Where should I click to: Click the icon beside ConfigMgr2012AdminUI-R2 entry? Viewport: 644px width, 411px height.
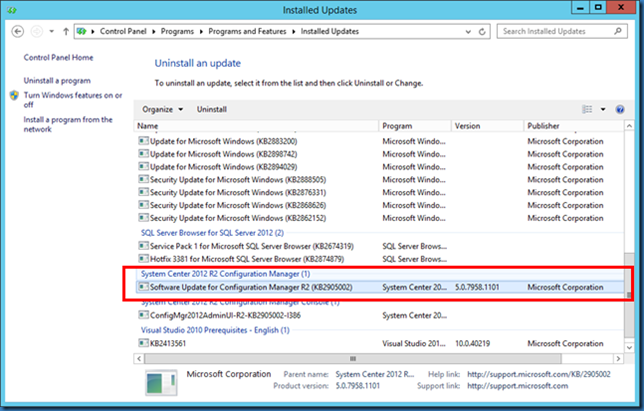[143, 315]
